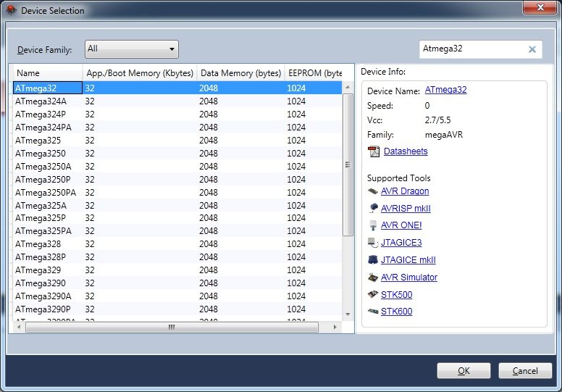This screenshot has width=562, height=392.
Task: Select ATmega324PA in the device list
Action: (44, 128)
